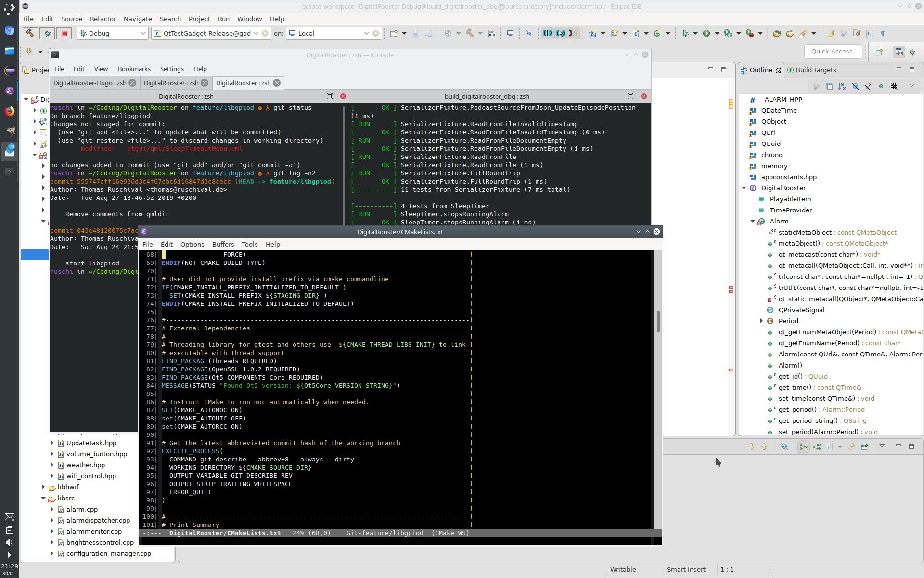Click the volume speaker icon in system tray
Image resolution: width=924 pixels, height=578 pixels.
coord(9,543)
